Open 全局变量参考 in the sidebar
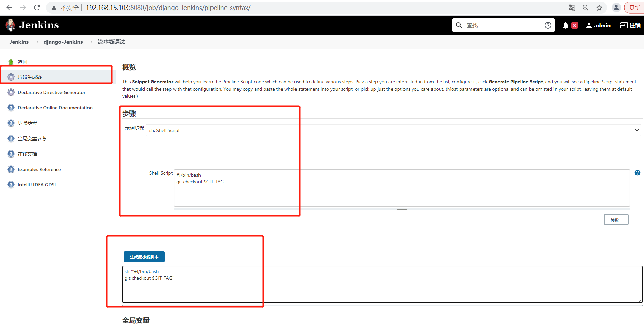Screen dimensions: 644x333 point(32,138)
